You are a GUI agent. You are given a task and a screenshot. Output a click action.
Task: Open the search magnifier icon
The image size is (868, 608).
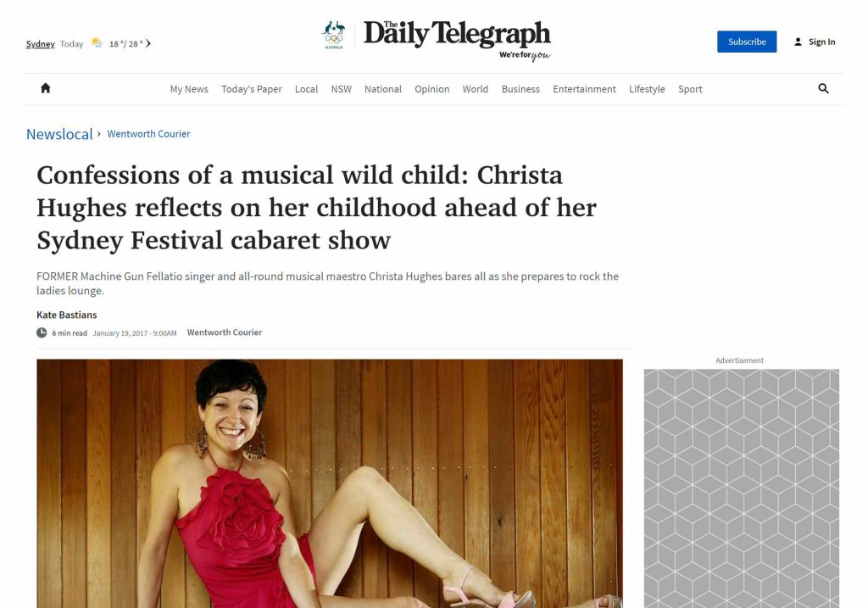(x=823, y=88)
